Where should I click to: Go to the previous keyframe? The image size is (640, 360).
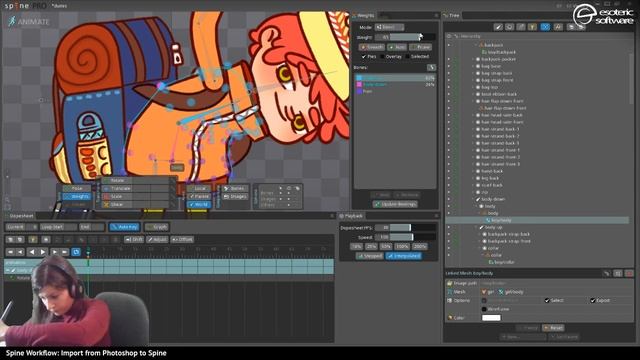pos(20,252)
